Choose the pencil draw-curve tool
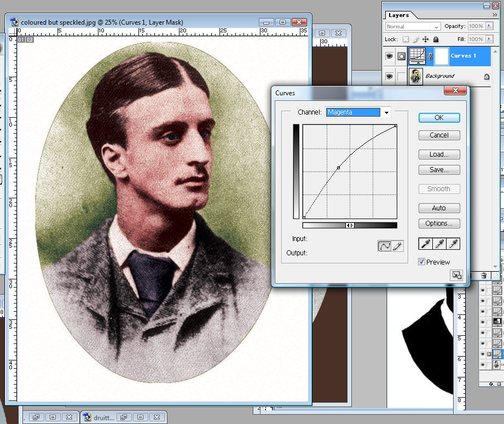504x424 pixels. coord(397,246)
